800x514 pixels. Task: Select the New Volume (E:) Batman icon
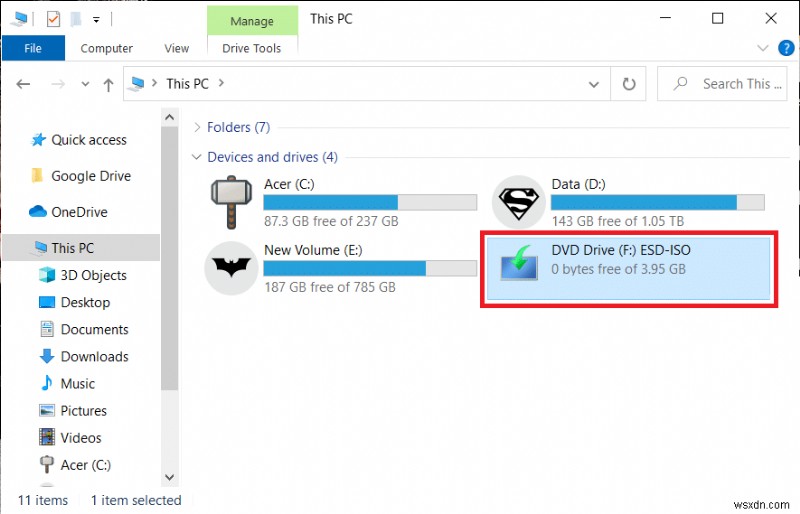click(x=231, y=268)
